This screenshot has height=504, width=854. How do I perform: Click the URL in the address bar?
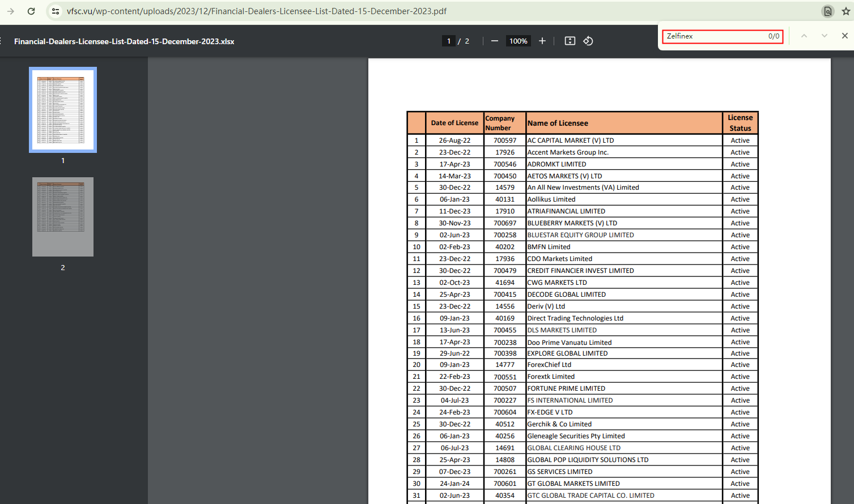[256, 11]
